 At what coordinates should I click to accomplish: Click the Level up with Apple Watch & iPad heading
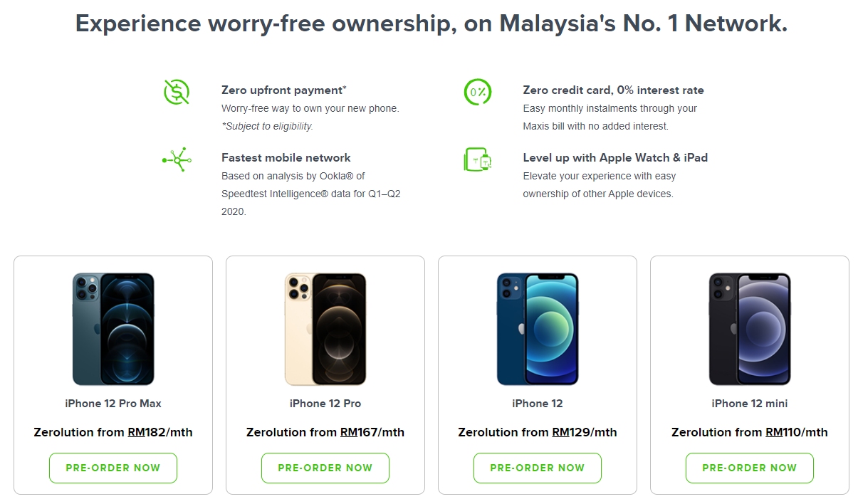[x=615, y=157]
